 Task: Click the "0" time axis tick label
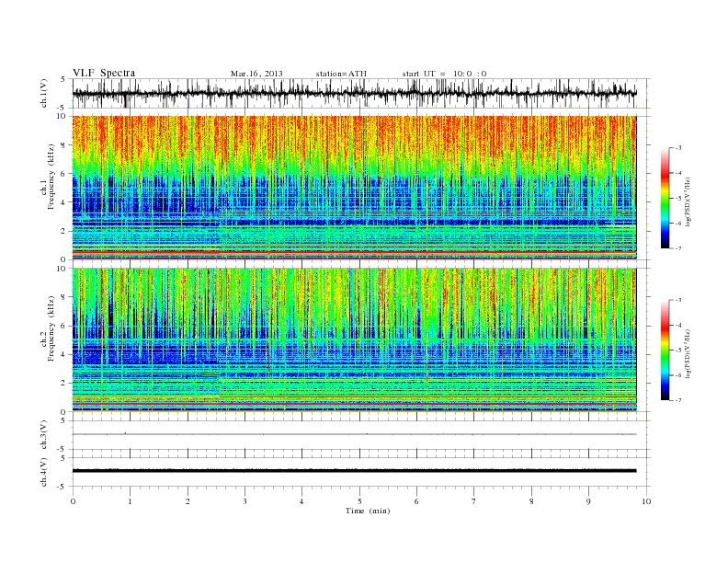tap(73, 501)
